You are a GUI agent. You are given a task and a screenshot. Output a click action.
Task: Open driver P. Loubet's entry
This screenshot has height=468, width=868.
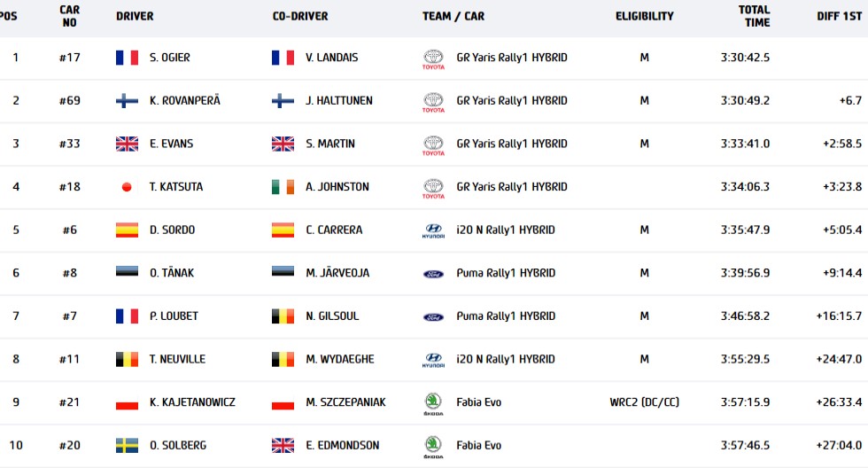point(174,316)
